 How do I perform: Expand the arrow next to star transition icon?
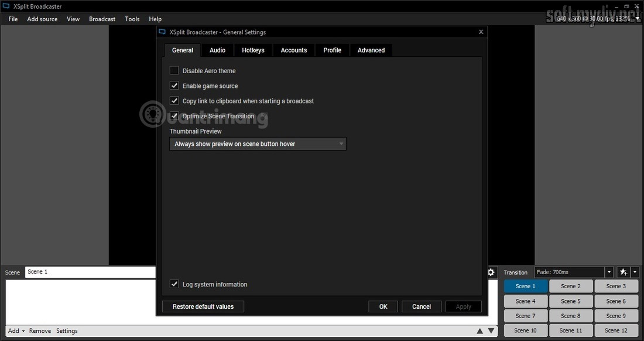pos(635,272)
